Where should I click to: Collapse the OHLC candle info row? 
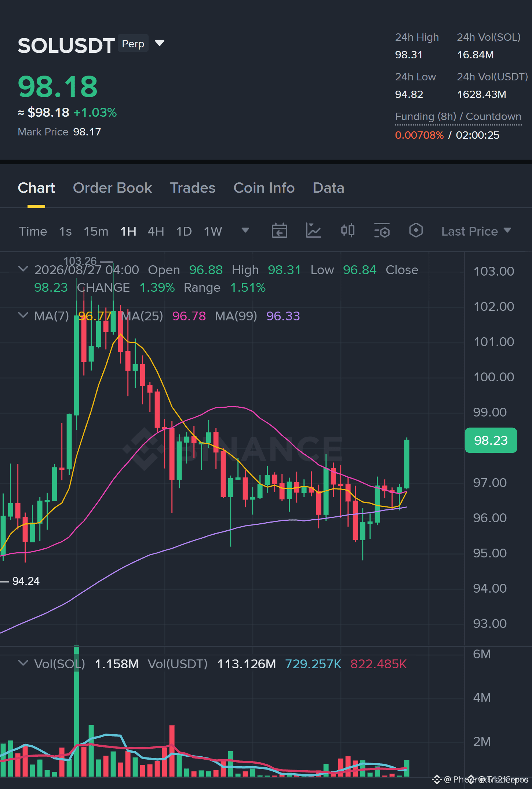pyautogui.click(x=23, y=269)
